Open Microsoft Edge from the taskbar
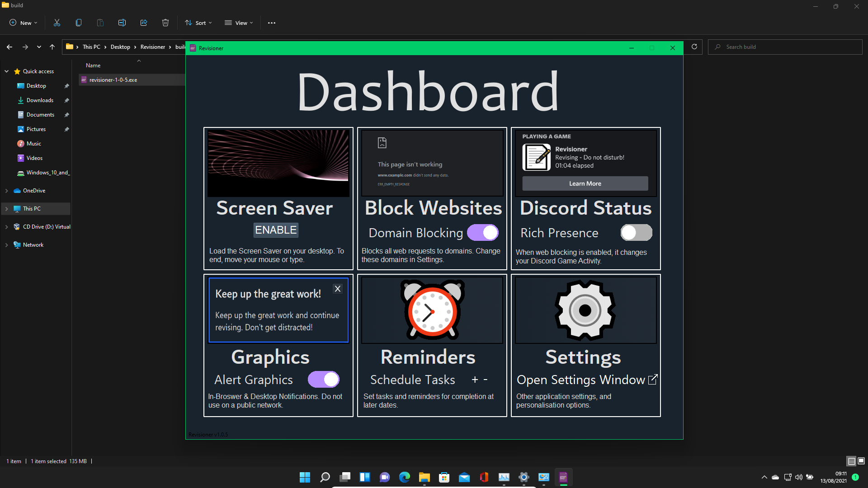Image resolution: width=868 pixels, height=488 pixels. 404,477
